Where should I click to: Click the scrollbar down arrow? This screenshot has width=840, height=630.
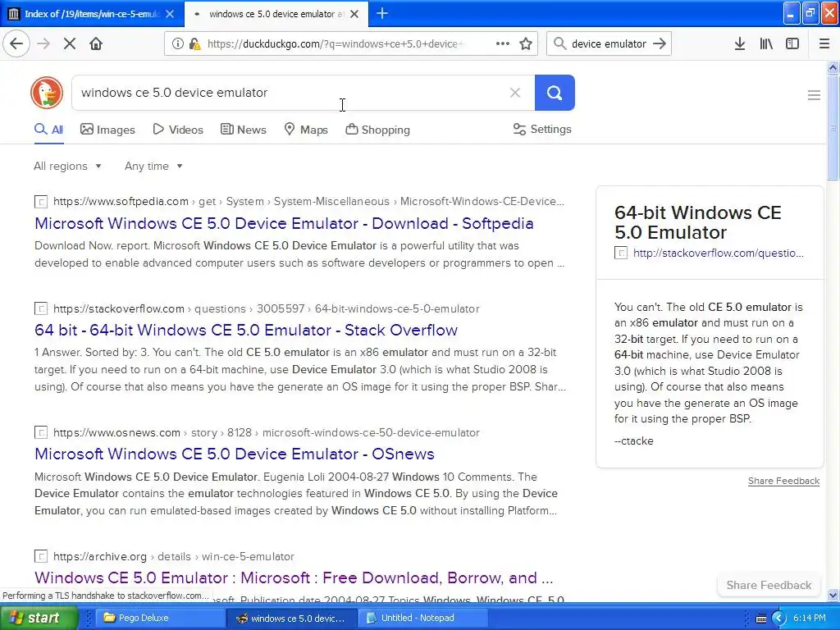(x=833, y=596)
